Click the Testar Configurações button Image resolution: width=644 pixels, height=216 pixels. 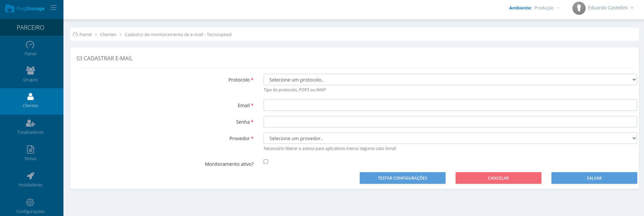coord(403,178)
